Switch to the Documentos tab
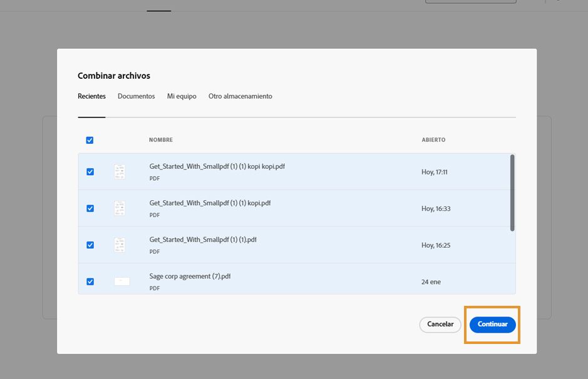The height and width of the screenshot is (379, 588). pos(136,96)
